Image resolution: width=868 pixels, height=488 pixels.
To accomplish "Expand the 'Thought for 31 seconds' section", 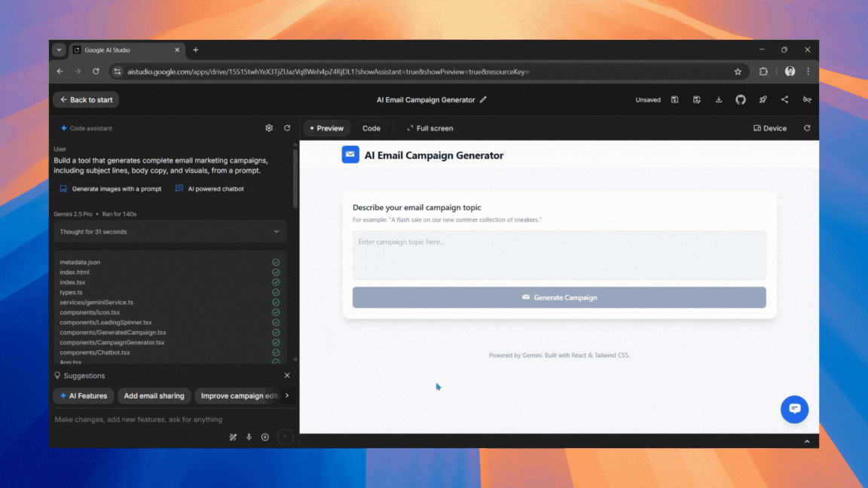I will (170, 232).
